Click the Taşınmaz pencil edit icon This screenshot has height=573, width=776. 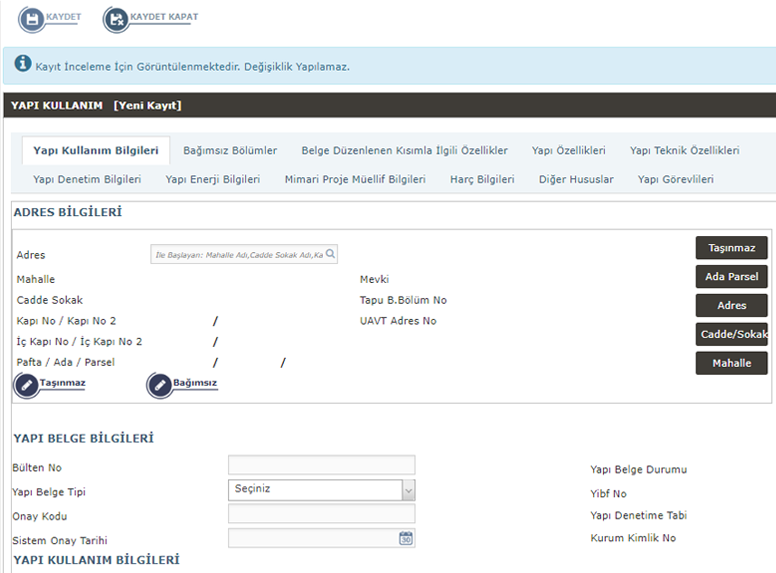coord(27,385)
